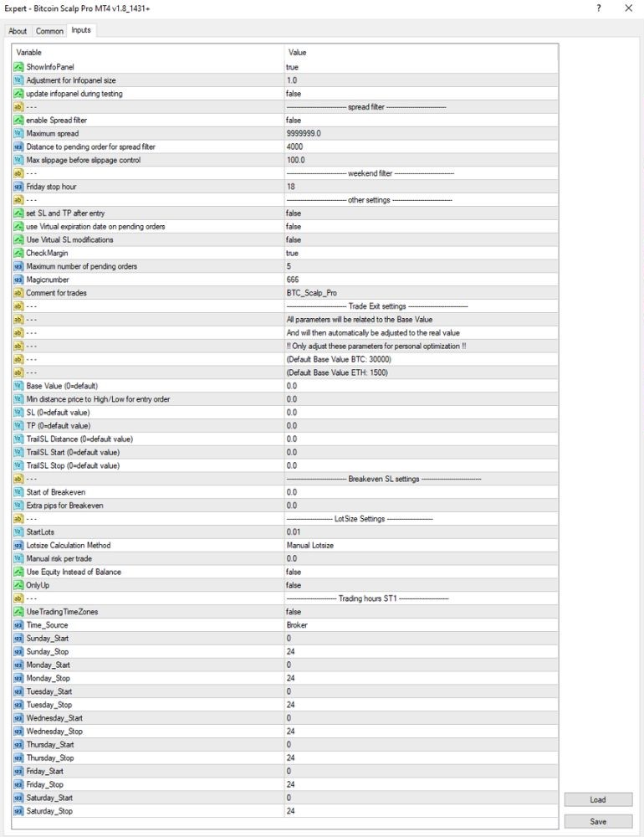The height and width of the screenshot is (837, 644).
Task: Click icon beside Max slippage before slippage control
Action: click(18, 160)
